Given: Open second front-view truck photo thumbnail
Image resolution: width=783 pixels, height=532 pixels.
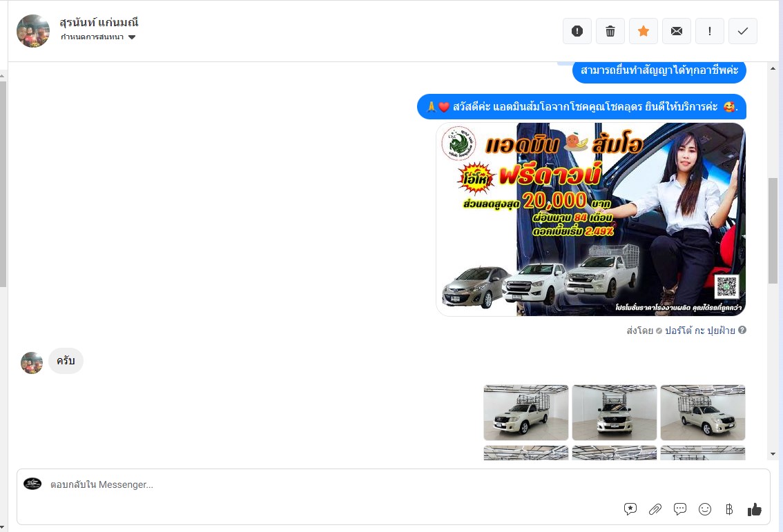Looking at the screenshot, I should tap(615, 413).
